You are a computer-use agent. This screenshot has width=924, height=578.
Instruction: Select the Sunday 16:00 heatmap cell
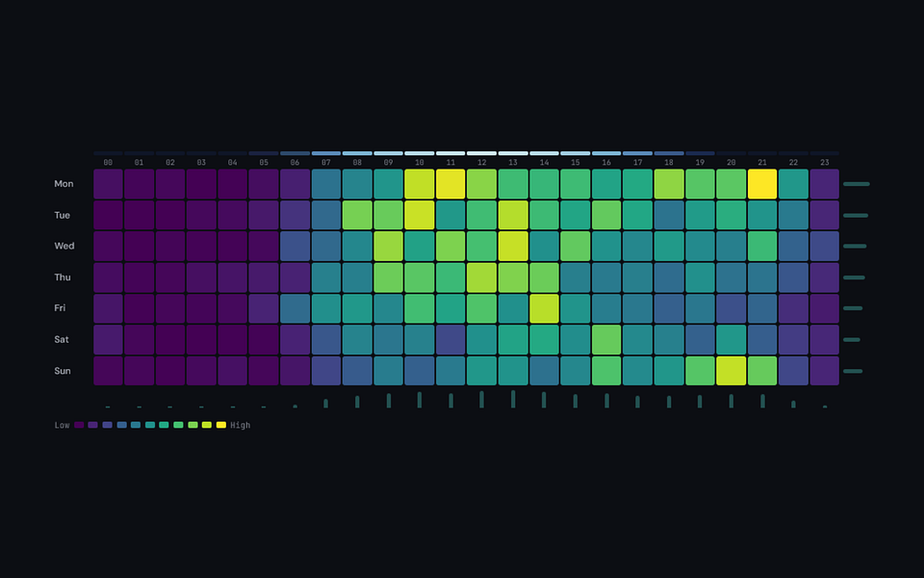(x=606, y=371)
